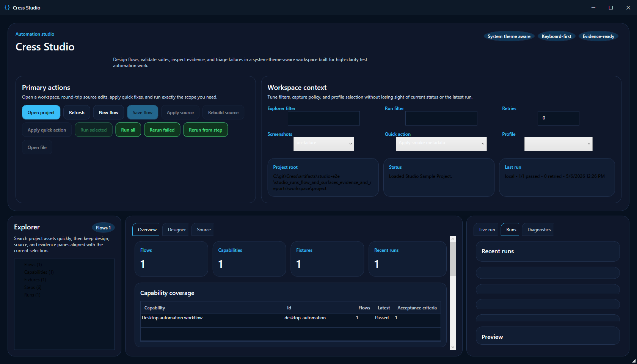Select Fixtures (1) in Explorer tree
The width and height of the screenshot is (637, 364).
(35, 280)
